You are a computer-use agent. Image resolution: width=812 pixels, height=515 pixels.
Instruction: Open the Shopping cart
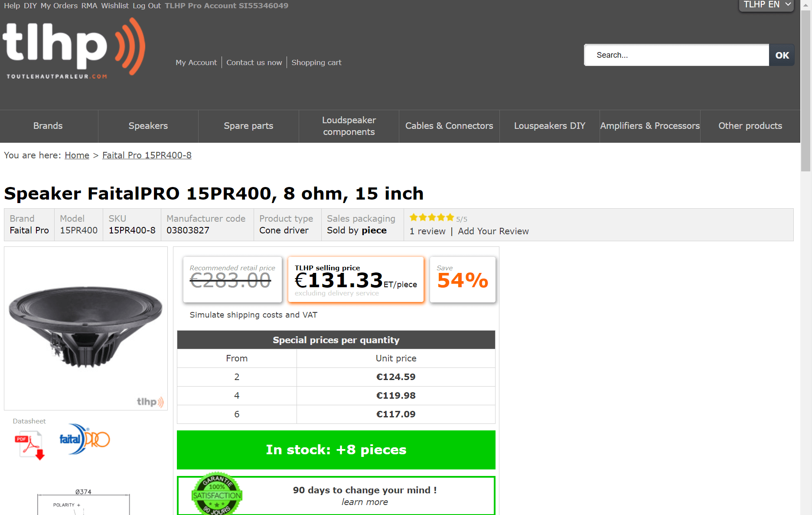click(x=316, y=62)
